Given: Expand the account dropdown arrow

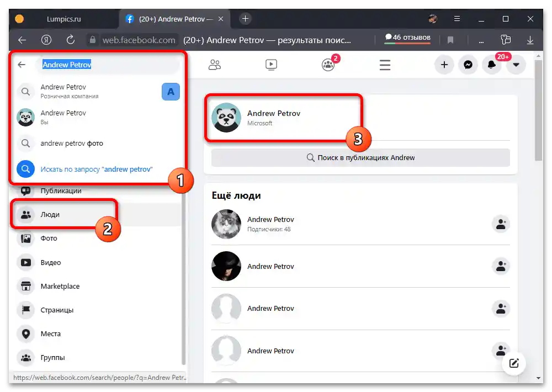Looking at the screenshot, I should click(516, 65).
